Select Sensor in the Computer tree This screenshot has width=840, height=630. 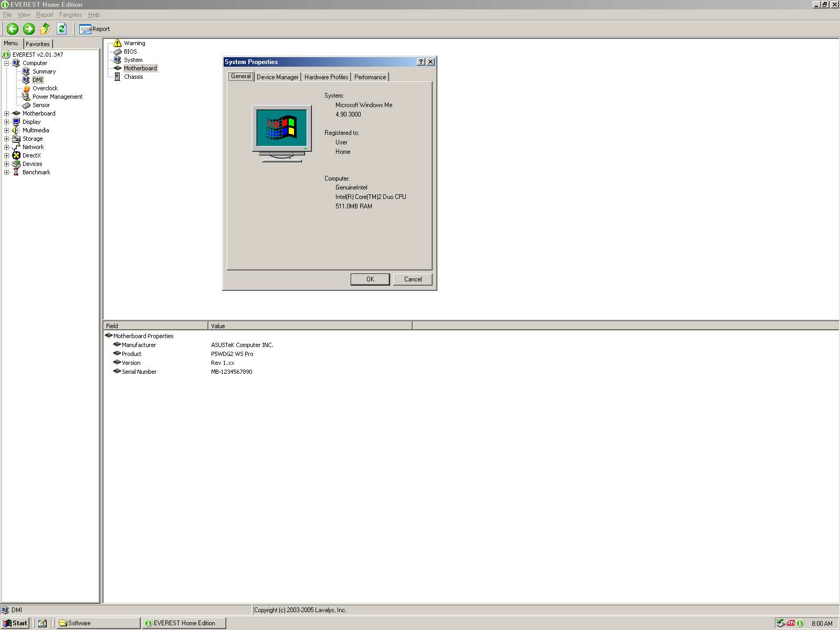tap(41, 105)
